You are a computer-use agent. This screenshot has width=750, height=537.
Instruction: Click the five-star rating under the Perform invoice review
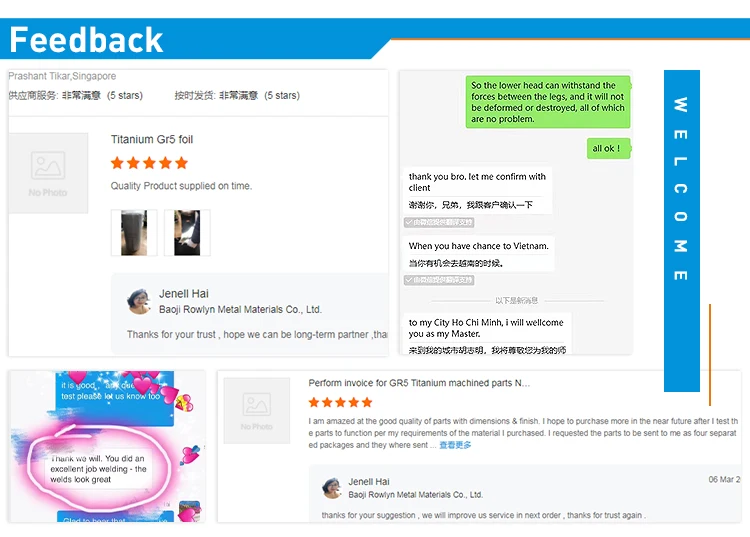[341, 402]
